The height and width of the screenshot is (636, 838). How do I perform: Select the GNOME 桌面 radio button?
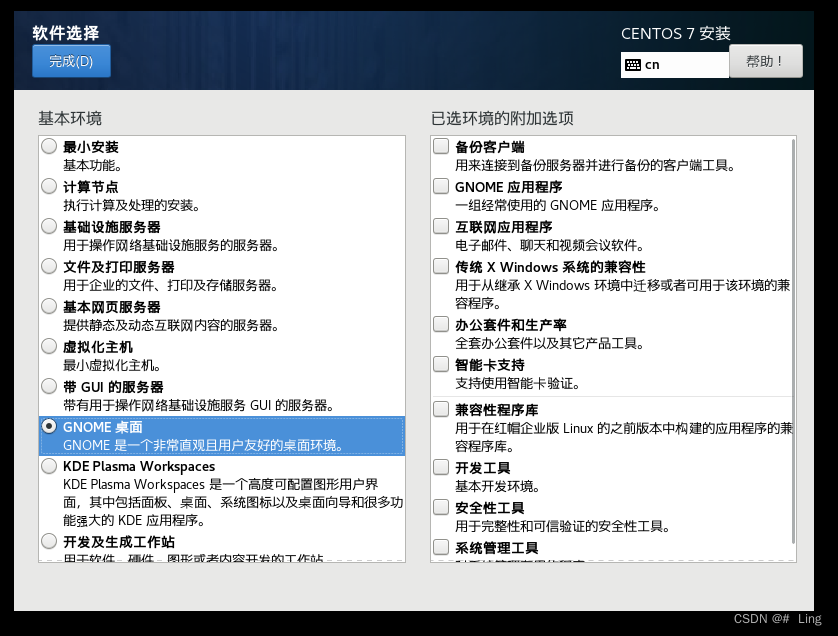pyautogui.click(x=49, y=426)
